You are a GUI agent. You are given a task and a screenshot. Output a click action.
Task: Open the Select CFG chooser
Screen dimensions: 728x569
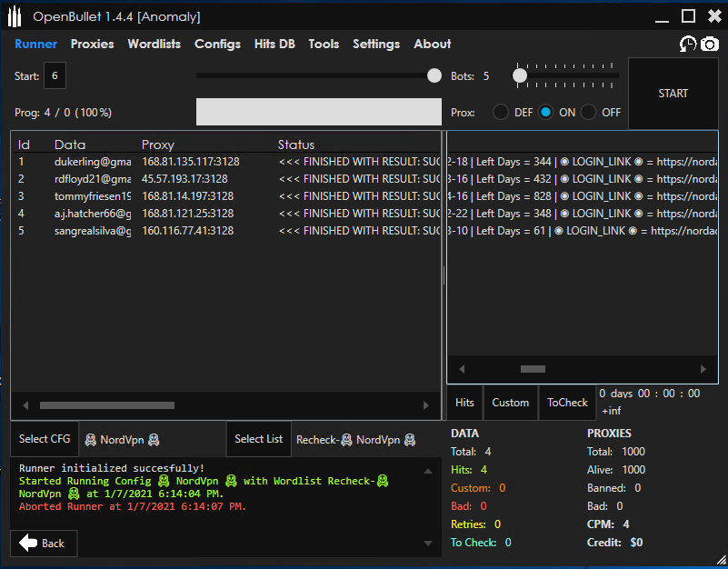pyautogui.click(x=45, y=439)
